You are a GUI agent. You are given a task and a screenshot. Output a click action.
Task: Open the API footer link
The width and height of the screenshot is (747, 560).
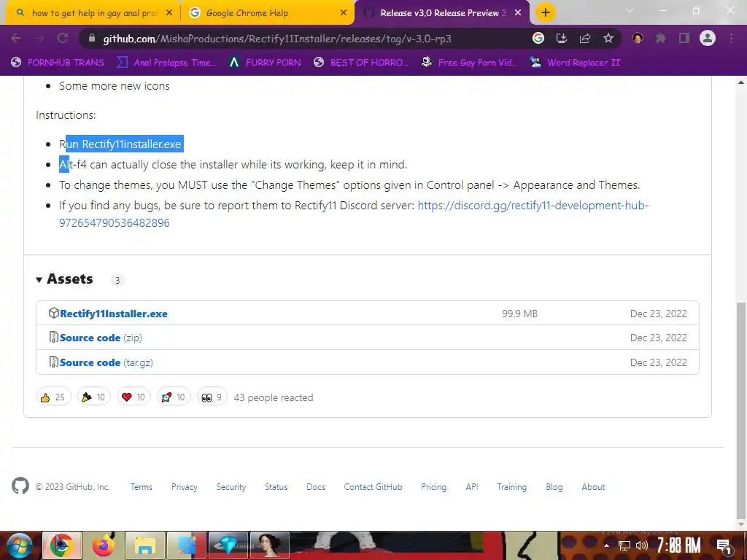click(472, 487)
